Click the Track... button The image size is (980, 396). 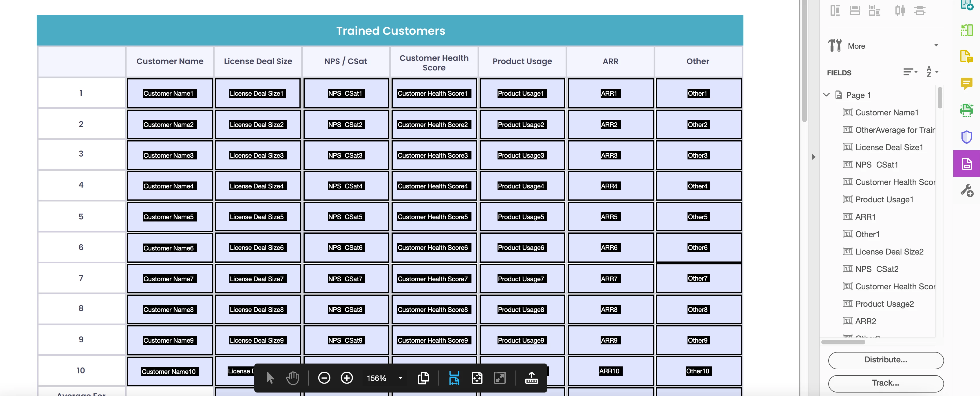(885, 383)
